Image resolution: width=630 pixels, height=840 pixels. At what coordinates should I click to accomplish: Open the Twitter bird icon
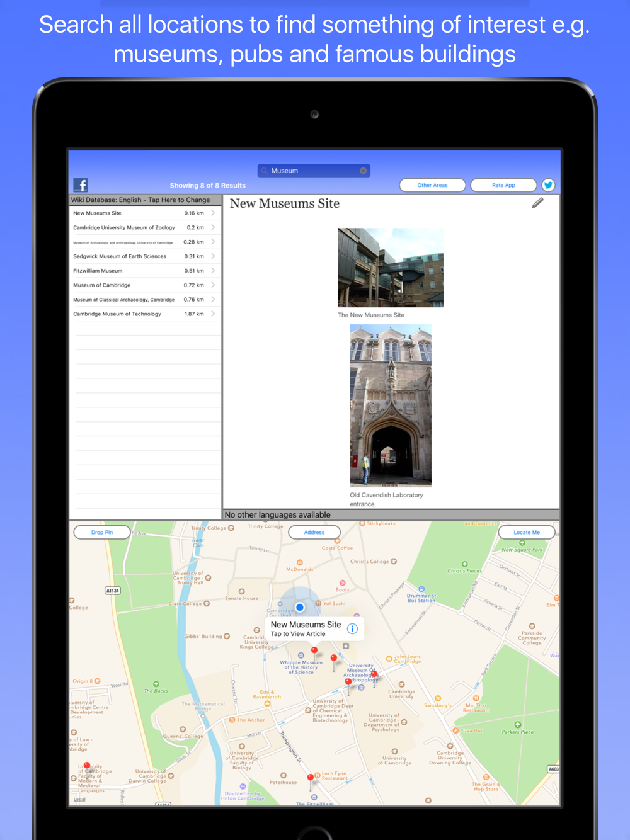point(548,185)
